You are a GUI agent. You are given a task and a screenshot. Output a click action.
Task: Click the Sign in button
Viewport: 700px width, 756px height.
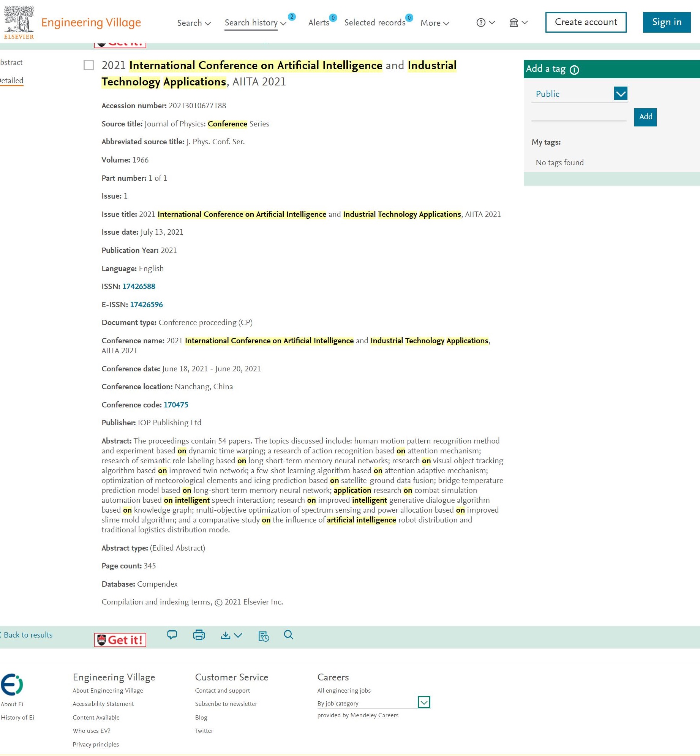pos(667,22)
